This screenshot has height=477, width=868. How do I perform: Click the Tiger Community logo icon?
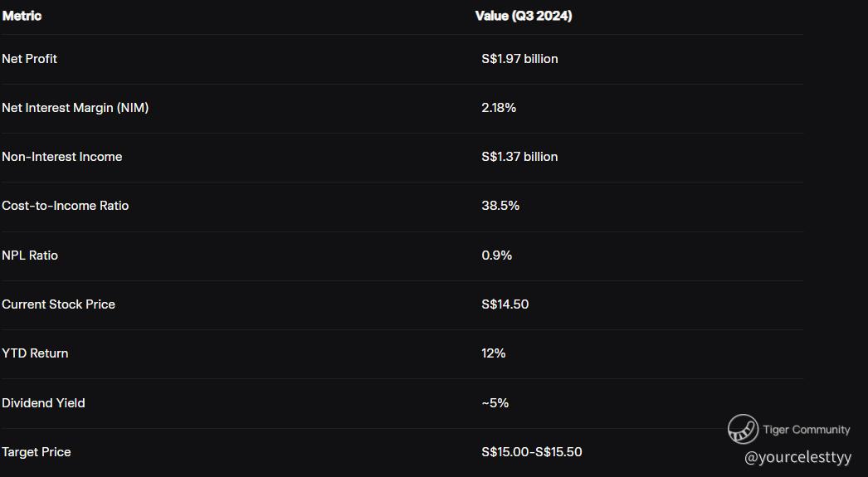[743, 429]
